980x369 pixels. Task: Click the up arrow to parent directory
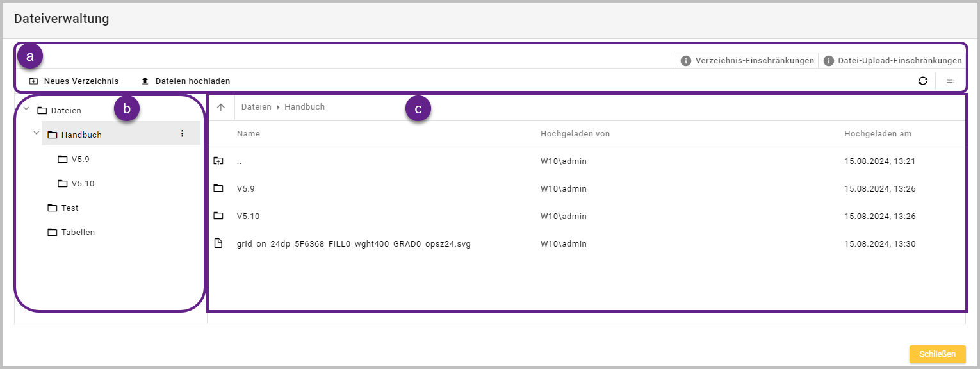221,108
